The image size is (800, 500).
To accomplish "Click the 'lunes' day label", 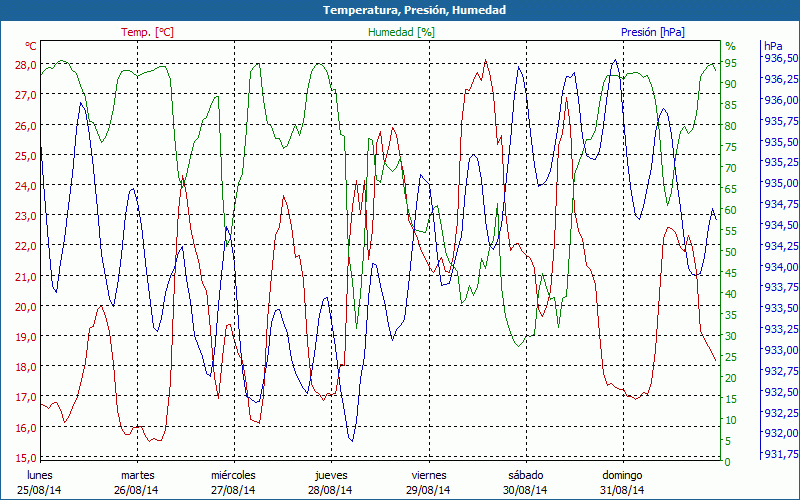I will click(x=40, y=476).
